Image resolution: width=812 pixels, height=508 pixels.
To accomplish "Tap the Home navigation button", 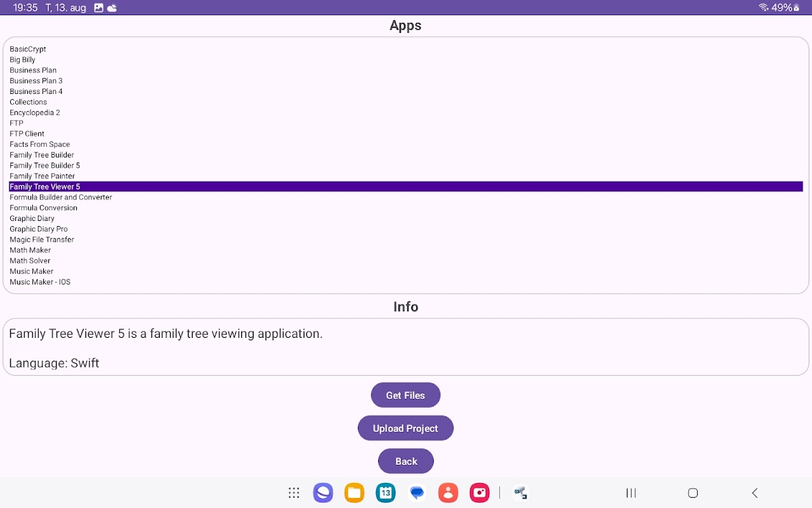I will (693, 493).
